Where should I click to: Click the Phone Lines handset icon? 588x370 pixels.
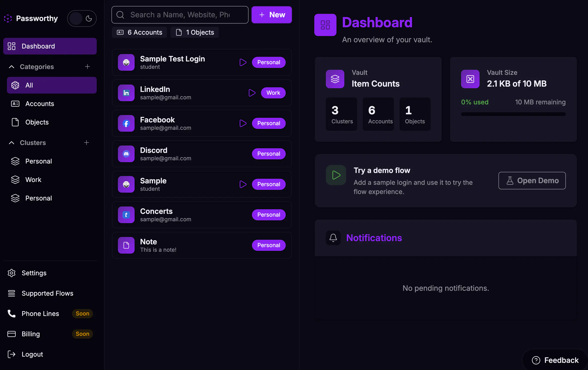[12, 314]
